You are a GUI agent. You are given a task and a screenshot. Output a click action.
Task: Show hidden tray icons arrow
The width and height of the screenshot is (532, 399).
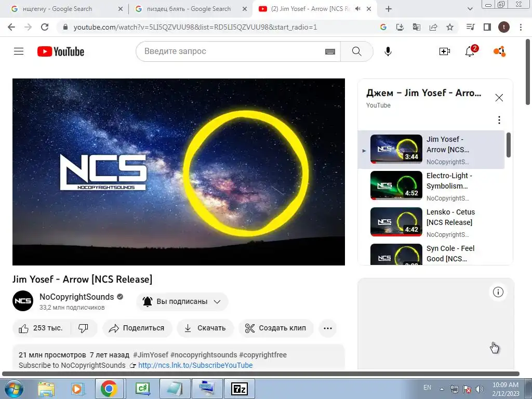pyautogui.click(x=442, y=389)
